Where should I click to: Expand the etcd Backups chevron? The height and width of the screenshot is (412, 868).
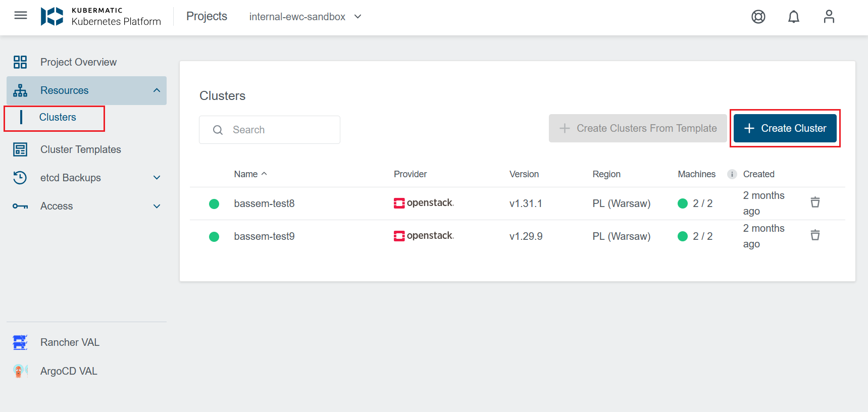[157, 178]
